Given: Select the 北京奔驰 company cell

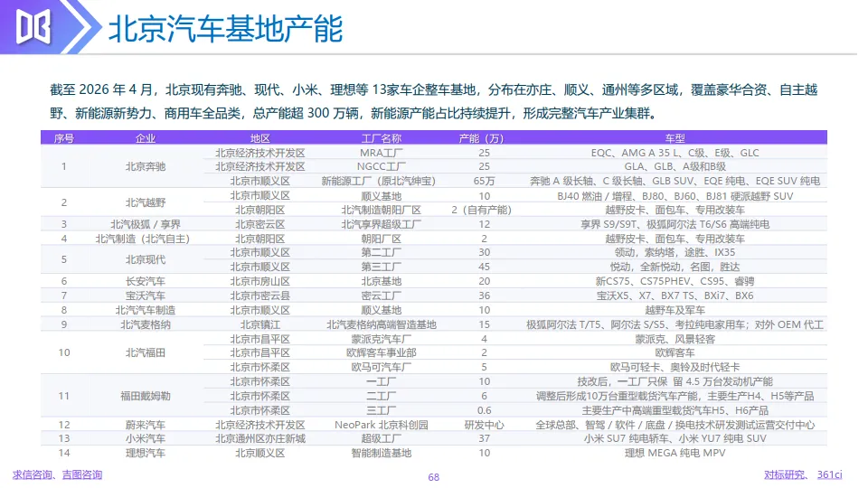Looking at the screenshot, I should (145, 166).
